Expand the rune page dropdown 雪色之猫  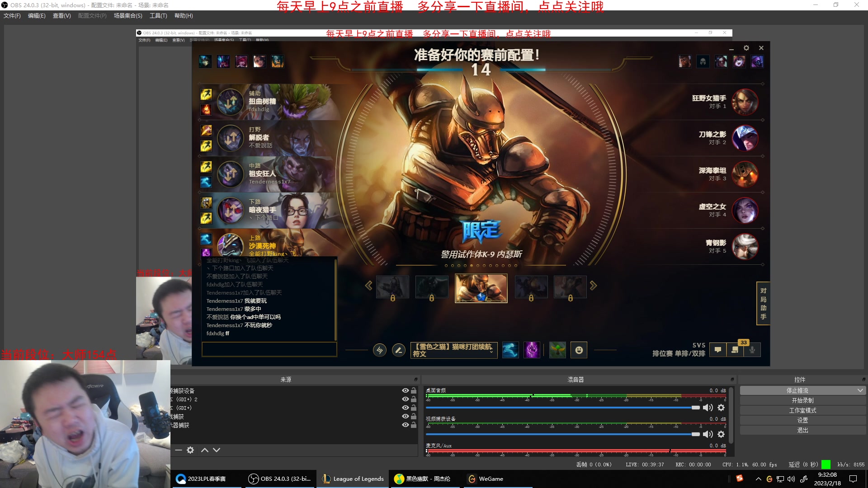491,351
